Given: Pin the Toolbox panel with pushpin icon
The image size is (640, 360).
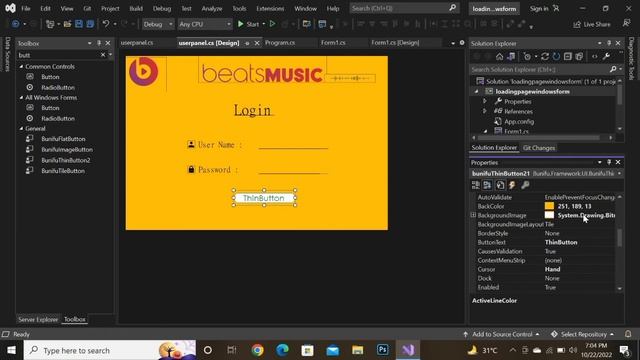Looking at the screenshot, I should click(99, 43).
